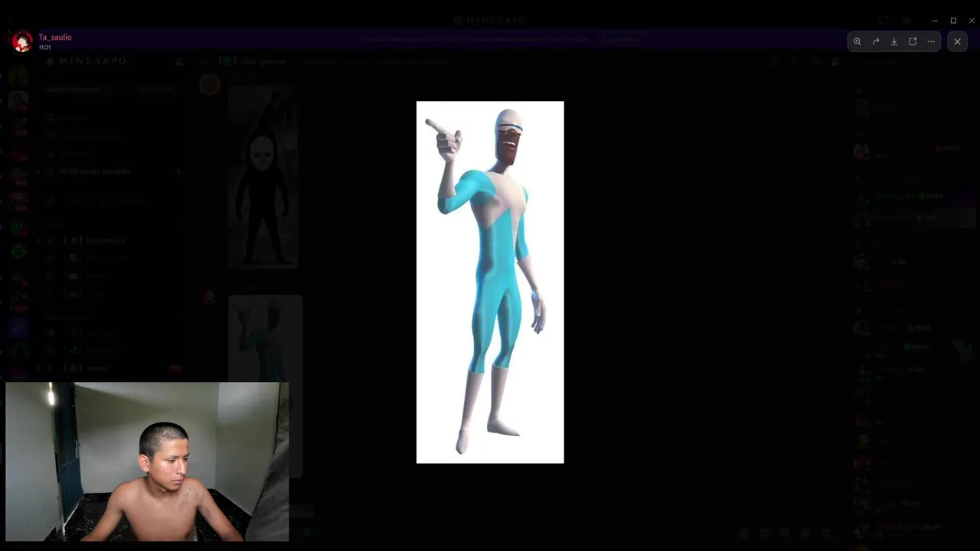Maximize the Discord window
This screenshot has width=980, height=551.
tap(953, 21)
